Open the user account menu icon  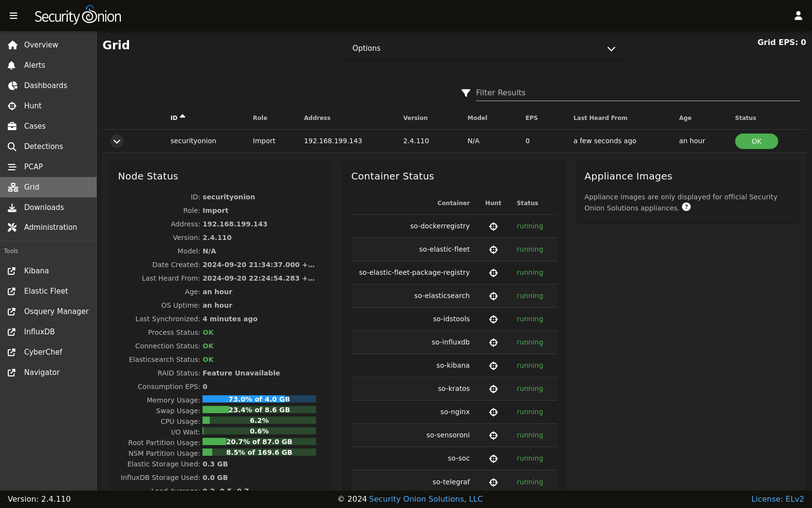coord(798,16)
